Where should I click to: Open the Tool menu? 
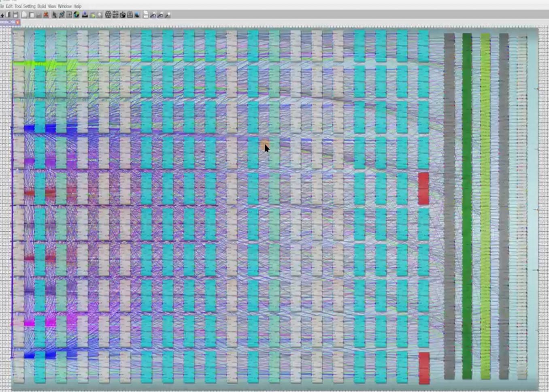point(18,6)
